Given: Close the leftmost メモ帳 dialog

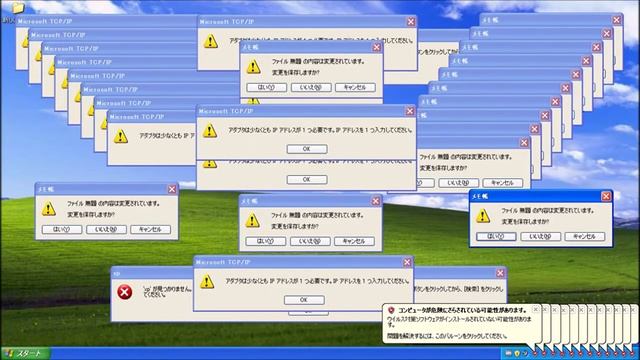Looking at the screenshot, I should point(172,189).
